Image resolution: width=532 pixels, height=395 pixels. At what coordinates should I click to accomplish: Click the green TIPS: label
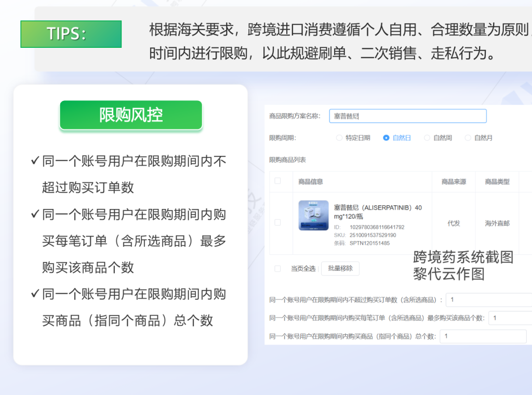click(71, 34)
